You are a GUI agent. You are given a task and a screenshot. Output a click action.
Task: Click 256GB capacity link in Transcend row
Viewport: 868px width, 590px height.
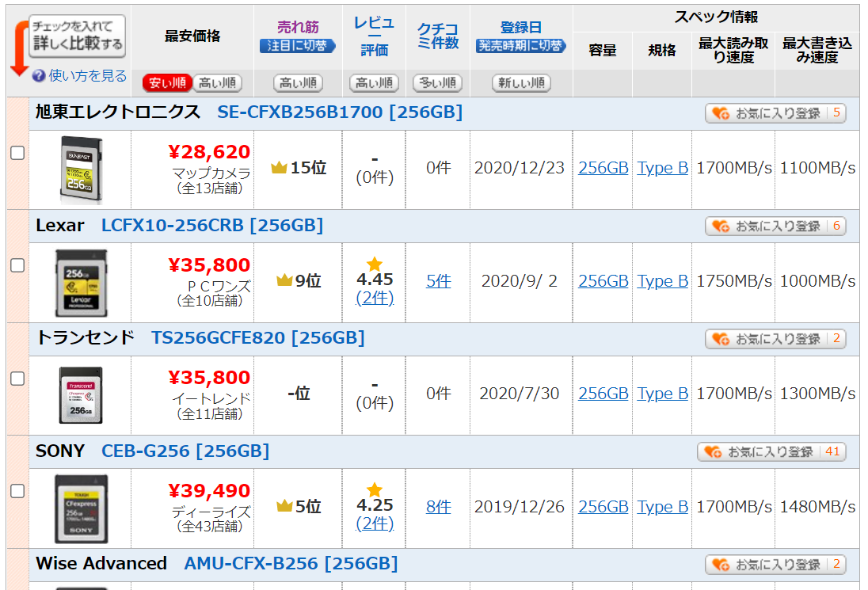(603, 394)
